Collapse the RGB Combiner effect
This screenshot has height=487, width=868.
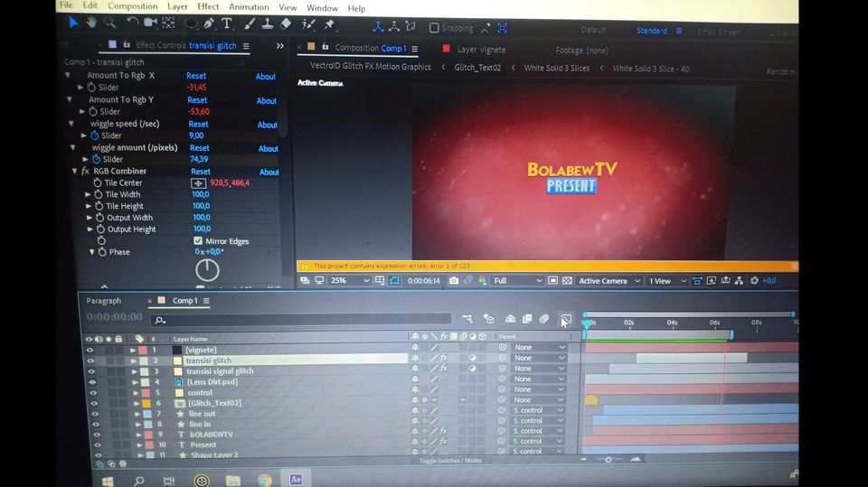click(x=74, y=172)
